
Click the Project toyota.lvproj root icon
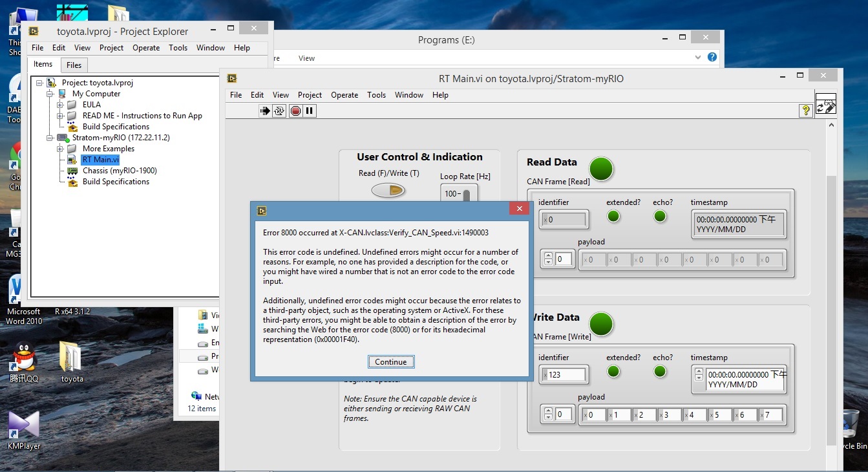coord(51,83)
